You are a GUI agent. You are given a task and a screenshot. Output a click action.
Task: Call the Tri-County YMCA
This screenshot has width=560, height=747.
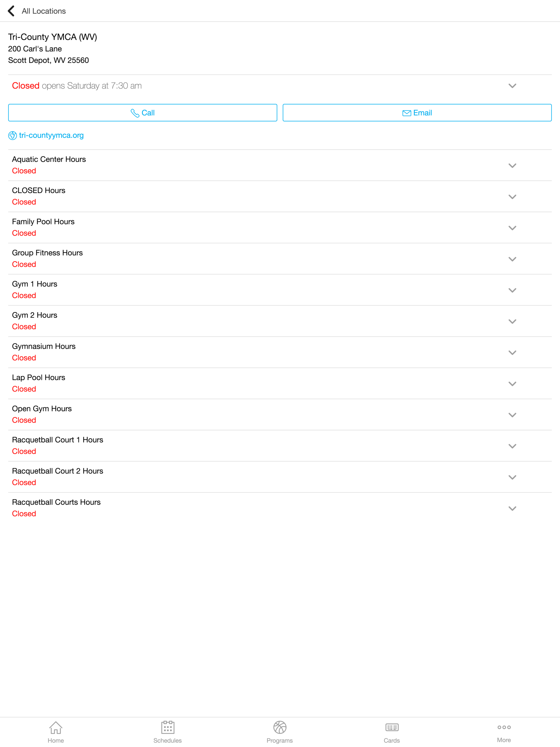point(142,113)
